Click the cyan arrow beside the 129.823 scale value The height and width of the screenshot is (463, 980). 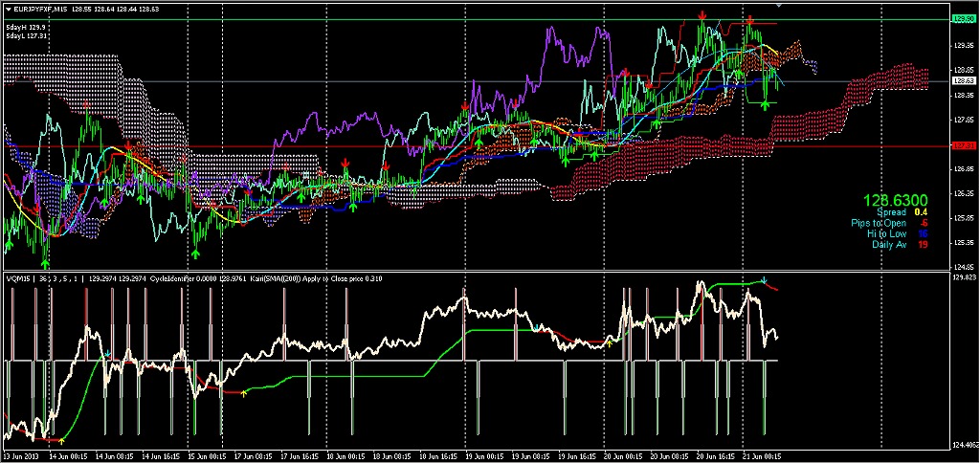click(x=765, y=280)
